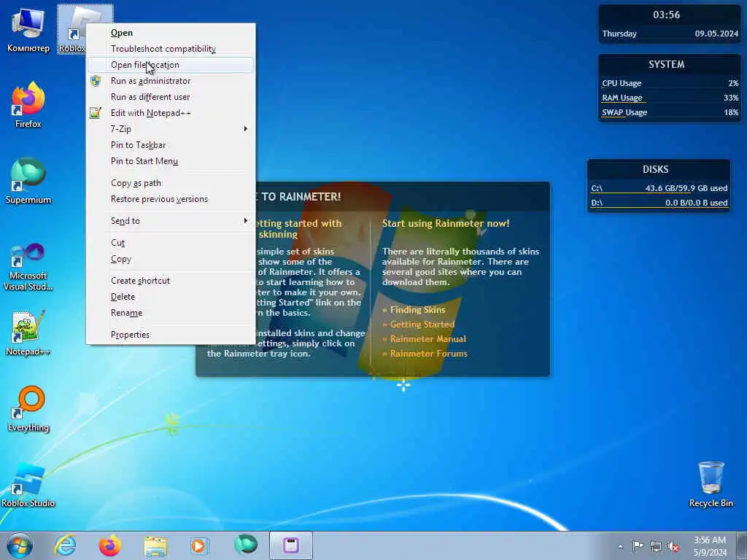This screenshot has width=747, height=560.
Task: Open Rainmeter Forums link
Action: tap(429, 354)
